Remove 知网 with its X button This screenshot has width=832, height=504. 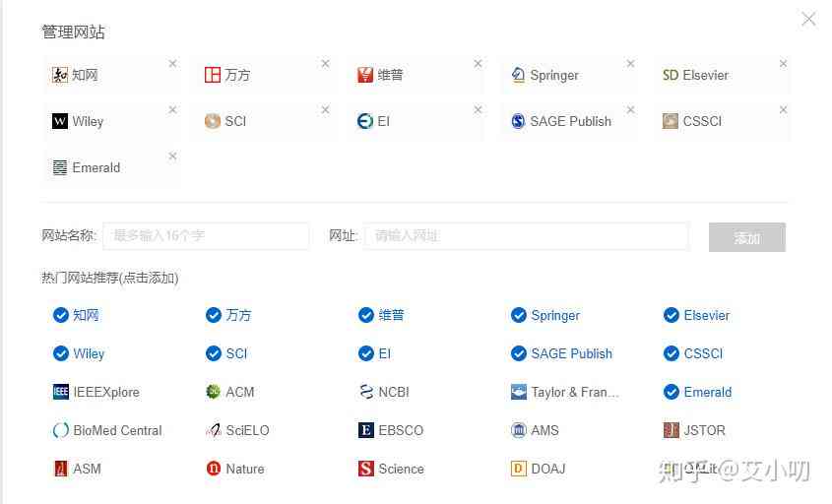(x=172, y=64)
